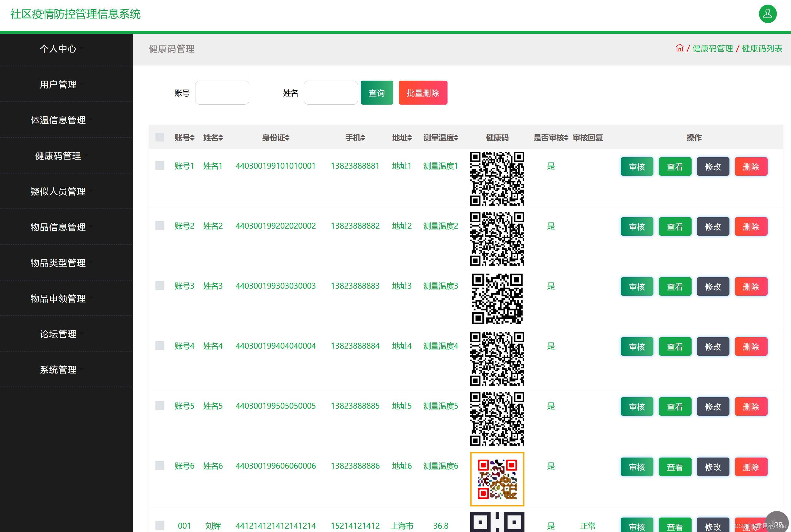Sort by 测量温度 column arrows

pos(456,138)
